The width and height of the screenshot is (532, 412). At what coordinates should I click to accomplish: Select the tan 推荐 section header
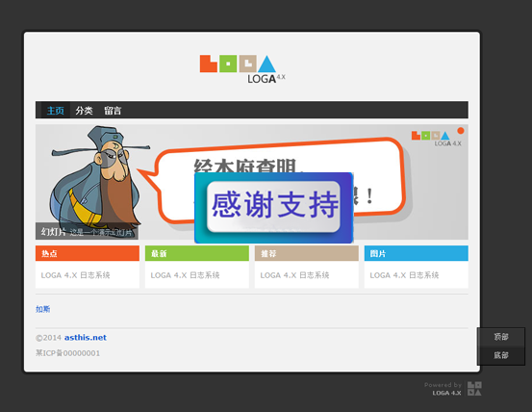pyautogui.click(x=306, y=253)
